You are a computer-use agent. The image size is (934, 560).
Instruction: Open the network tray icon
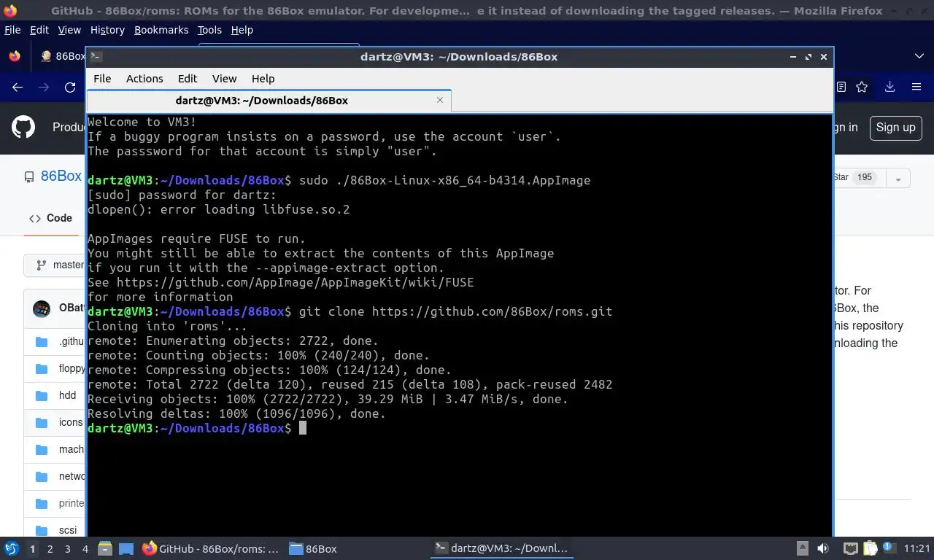click(x=850, y=548)
